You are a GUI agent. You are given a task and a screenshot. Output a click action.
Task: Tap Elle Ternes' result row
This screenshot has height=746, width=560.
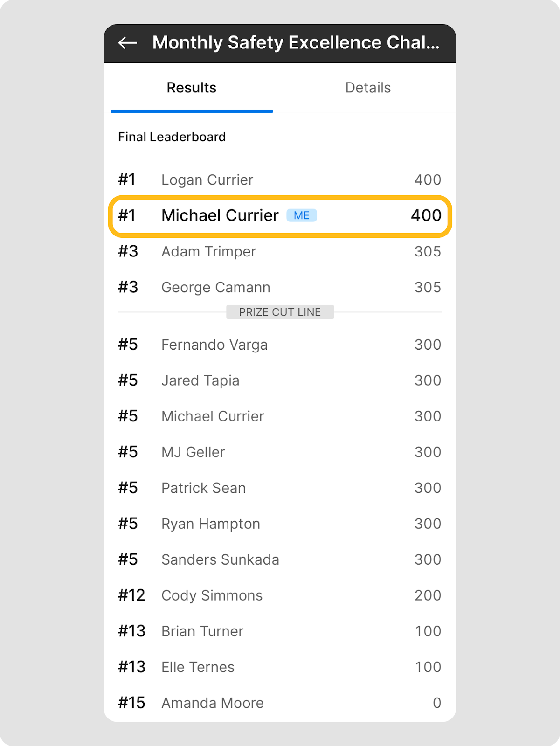coord(280,667)
